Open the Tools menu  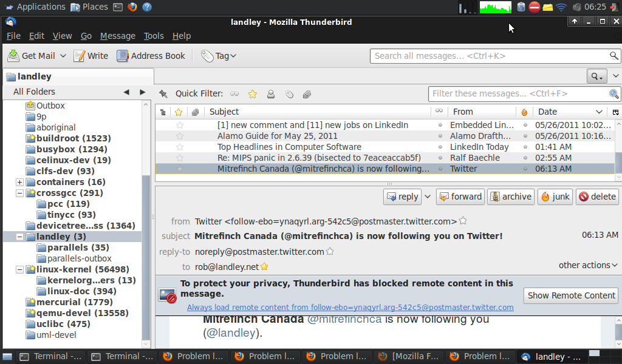[x=154, y=36]
